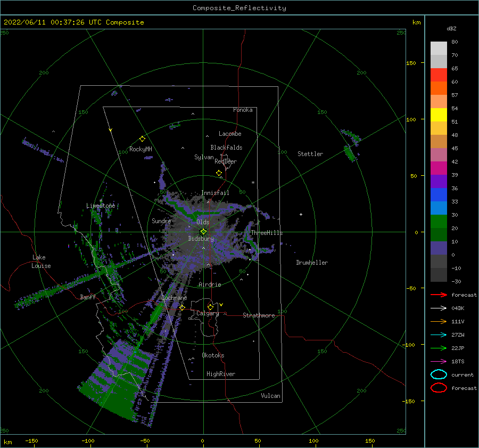The image size is (479, 448).
Task: Click the cyan 27ZW arrow in legend
Action: (x=439, y=335)
